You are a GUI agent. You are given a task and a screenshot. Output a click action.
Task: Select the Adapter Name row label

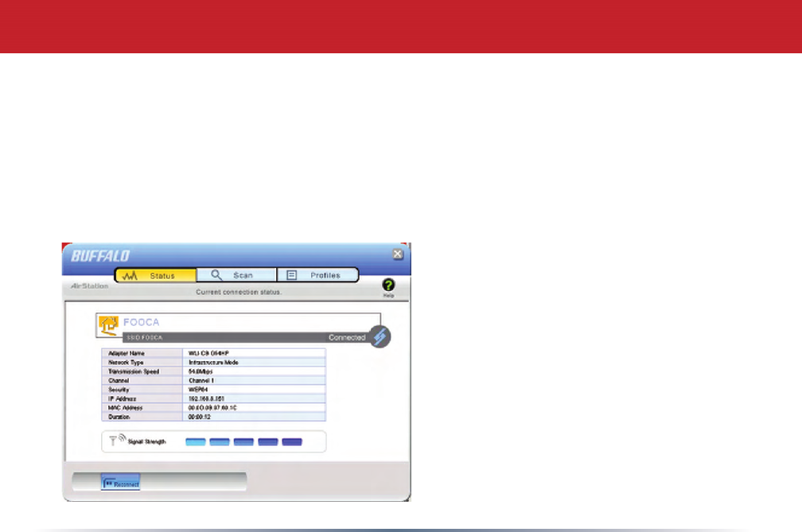[x=127, y=353]
